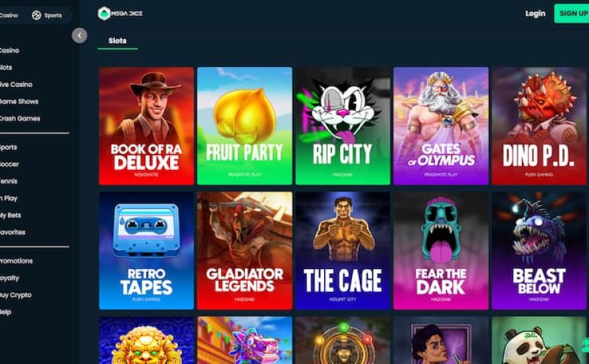Open Fear the Dark game
The image size is (589, 364).
441,251
